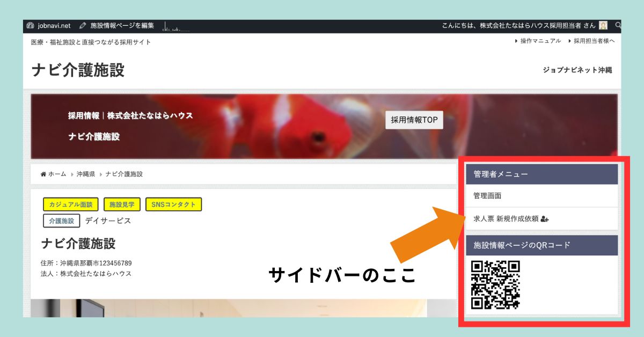Open the search magnifier in admin bar

pos(618,25)
